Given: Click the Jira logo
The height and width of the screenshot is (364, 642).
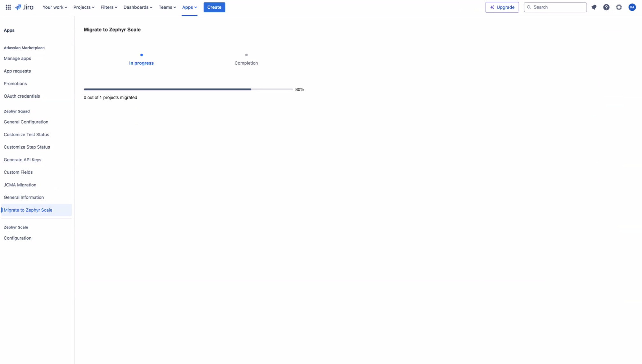Looking at the screenshot, I should point(24,7).
